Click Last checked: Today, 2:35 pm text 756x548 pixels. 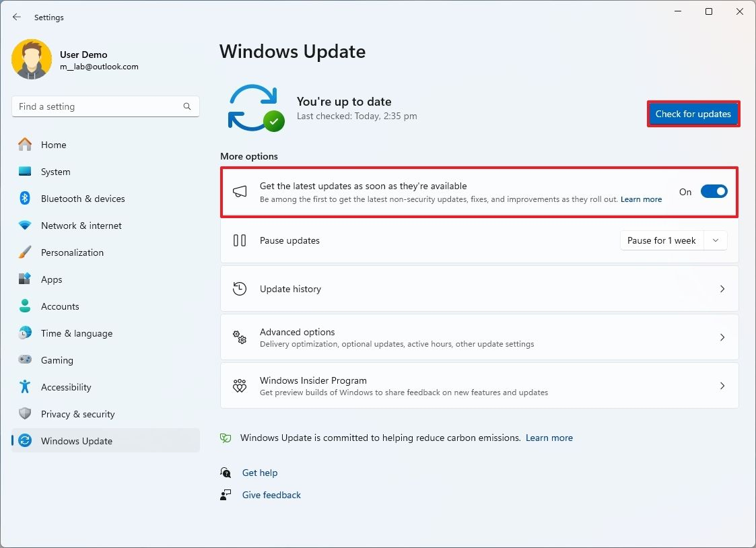coord(357,116)
